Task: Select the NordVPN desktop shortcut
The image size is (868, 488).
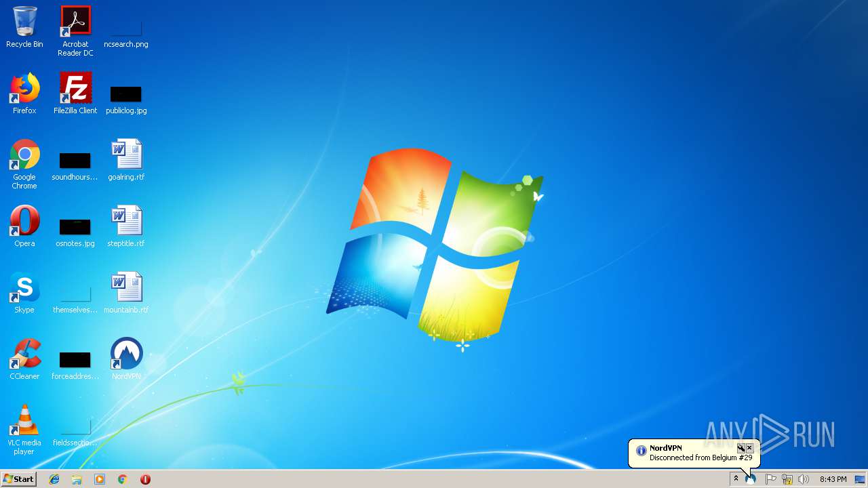Action: click(126, 359)
